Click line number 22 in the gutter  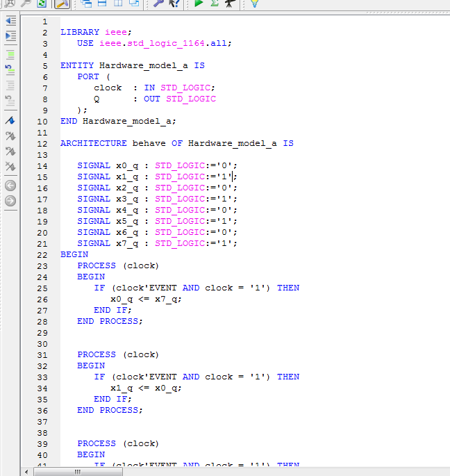point(43,254)
